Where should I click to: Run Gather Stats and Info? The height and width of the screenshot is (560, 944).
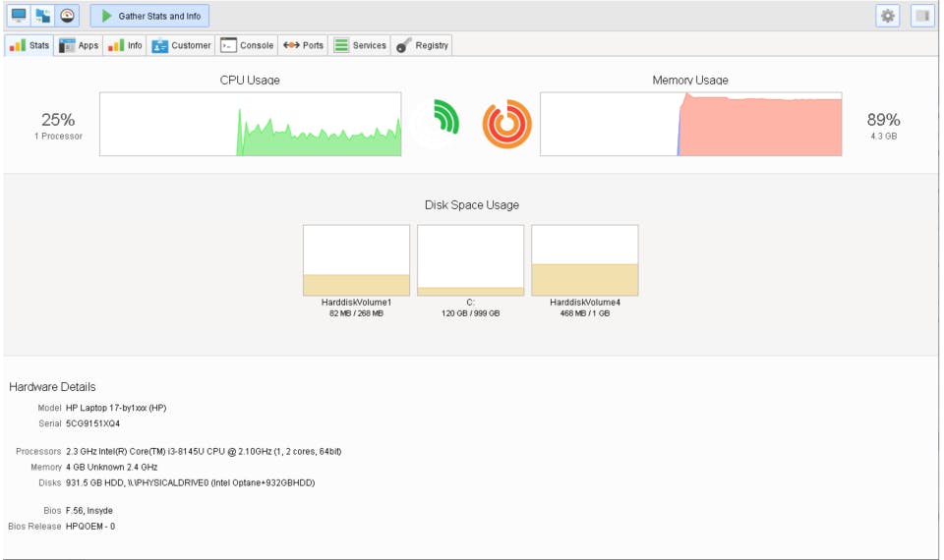click(149, 16)
